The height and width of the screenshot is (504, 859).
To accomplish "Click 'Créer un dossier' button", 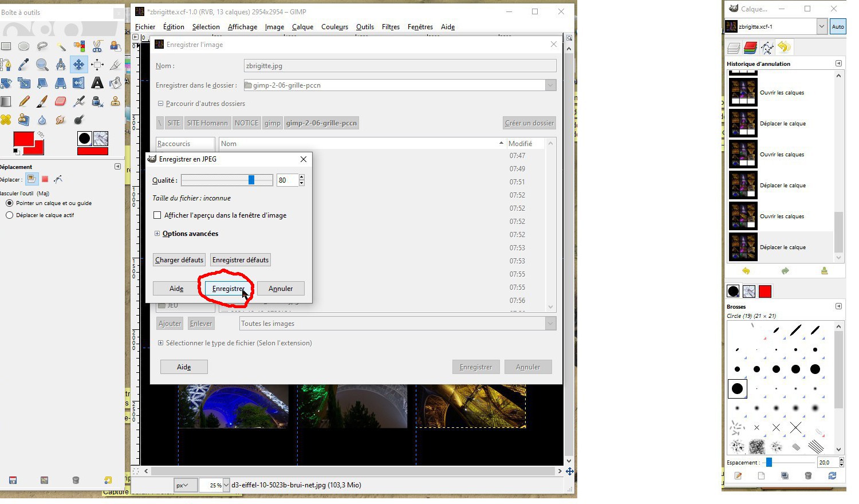I will pos(529,123).
